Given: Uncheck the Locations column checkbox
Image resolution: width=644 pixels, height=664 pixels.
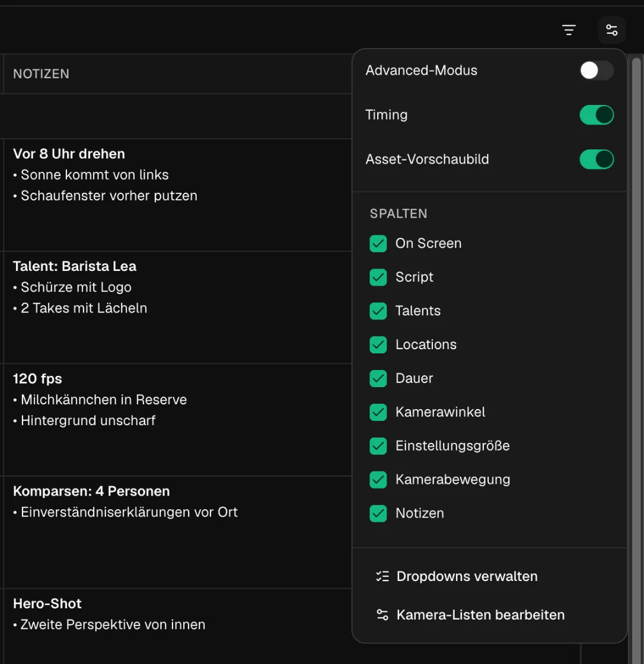Looking at the screenshot, I should coord(378,344).
